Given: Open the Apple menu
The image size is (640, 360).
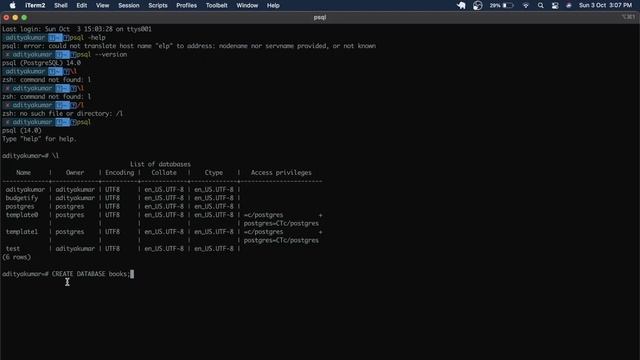Looking at the screenshot, I should point(12,5).
